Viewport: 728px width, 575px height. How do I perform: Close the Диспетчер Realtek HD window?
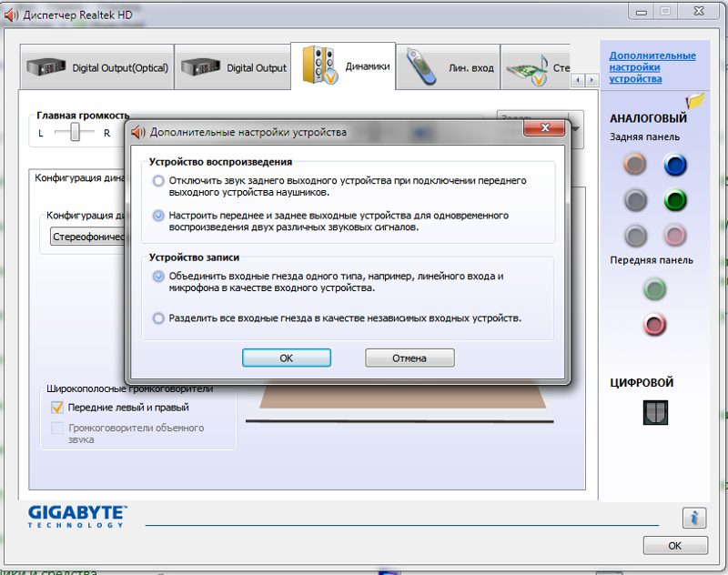click(699, 12)
